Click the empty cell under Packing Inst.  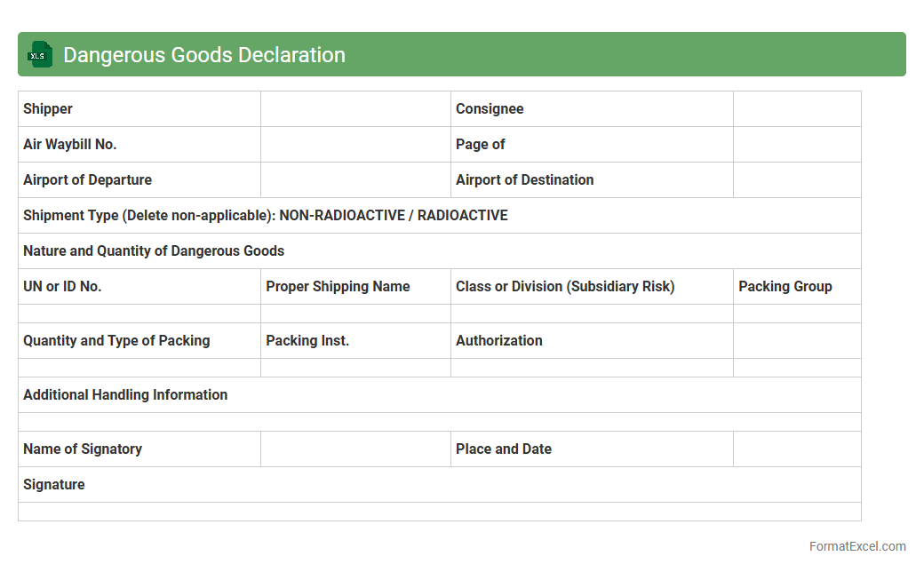355,368
